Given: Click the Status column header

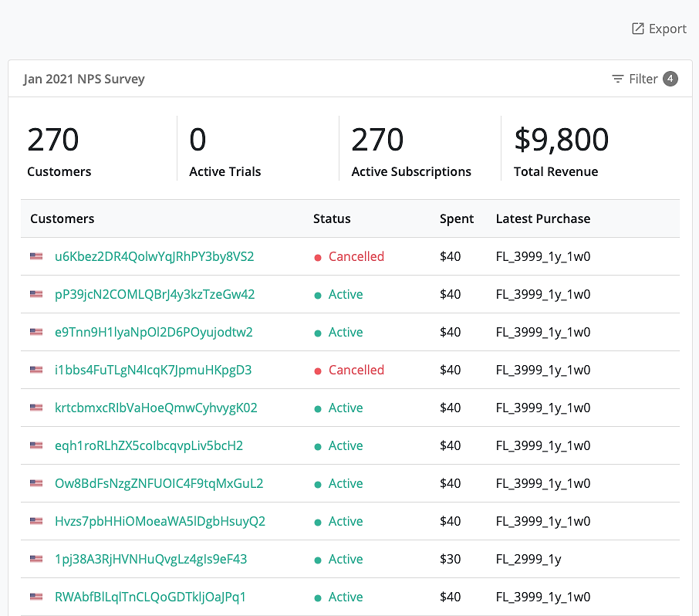Looking at the screenshot, I should pos(332,218).
